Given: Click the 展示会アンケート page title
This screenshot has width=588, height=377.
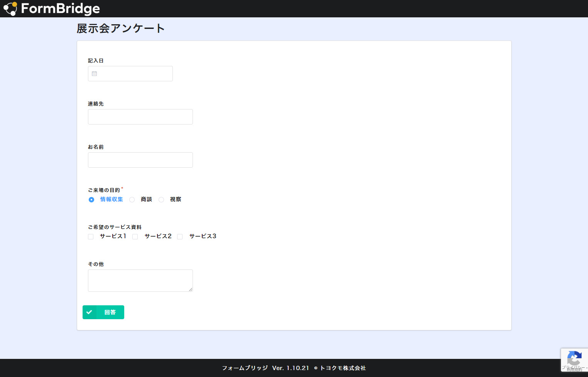Looking at the screenshot, I should [121, 29].
